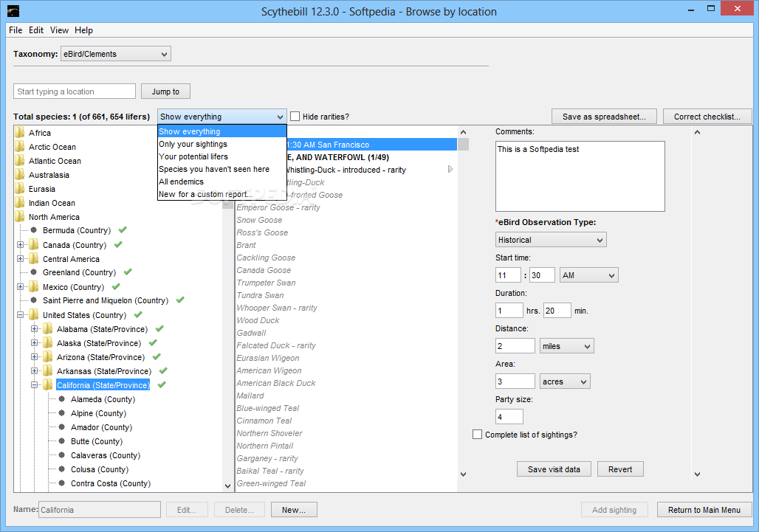Open the Taxonomy eBird/Clements dropdown
The width and height of the screenshot is (759, 532).
pos(116,54)
